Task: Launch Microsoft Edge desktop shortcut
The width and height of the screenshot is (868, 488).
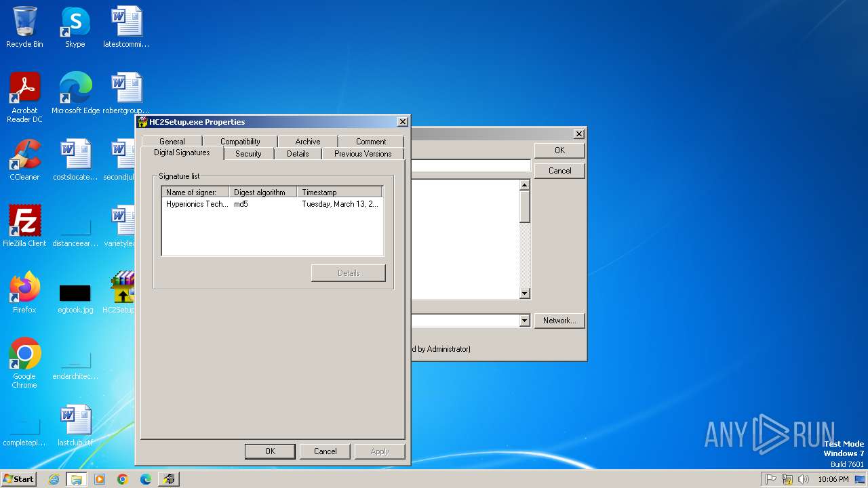Action: click(75, 94)
